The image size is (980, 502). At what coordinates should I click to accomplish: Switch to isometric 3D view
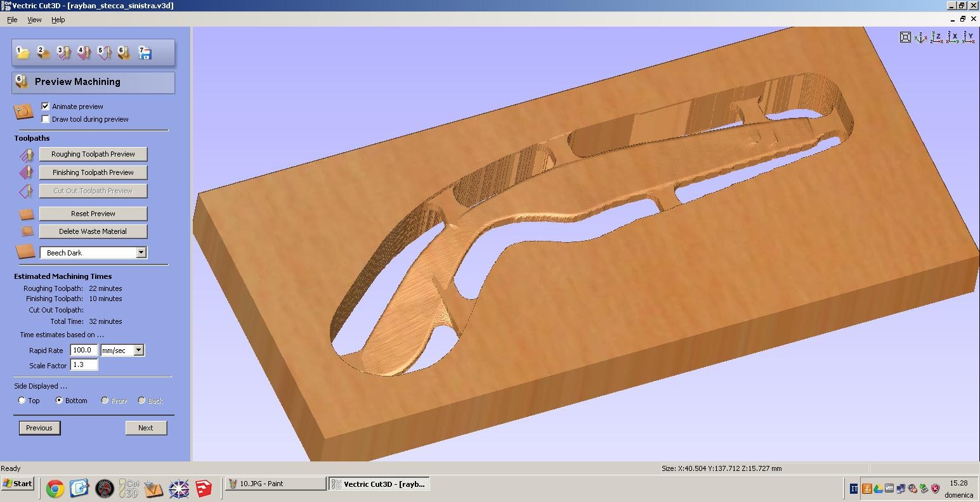[x=921, y=37]
